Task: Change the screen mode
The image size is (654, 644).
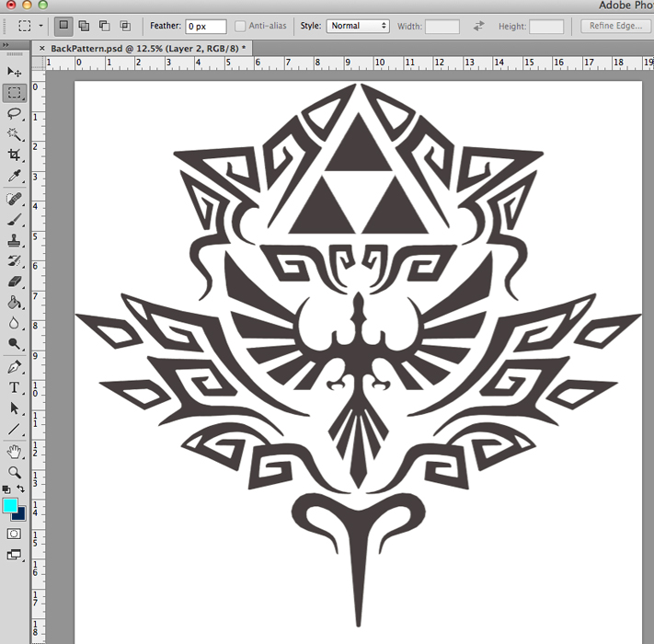Action: (14, 555)
